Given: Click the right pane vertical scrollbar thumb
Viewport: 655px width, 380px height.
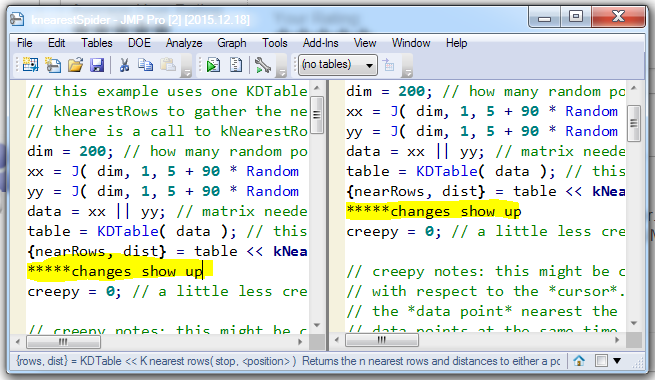Looking at the screenshot, I should click(634, 123).
